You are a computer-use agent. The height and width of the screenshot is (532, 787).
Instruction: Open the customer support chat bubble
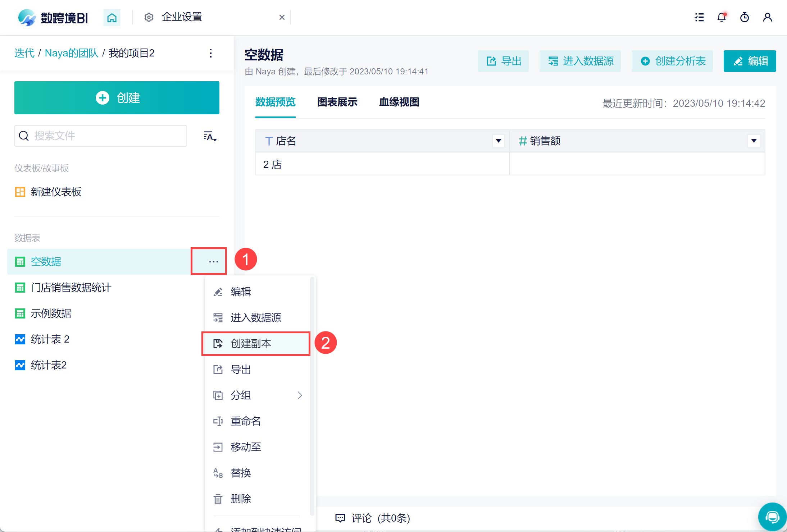point(772,517)
